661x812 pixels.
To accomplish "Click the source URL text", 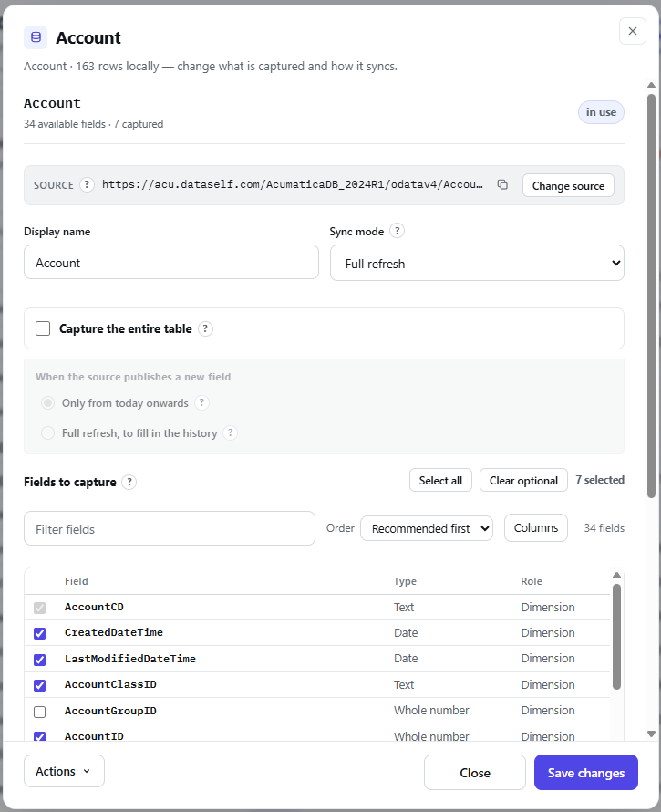I will point(293,184).
